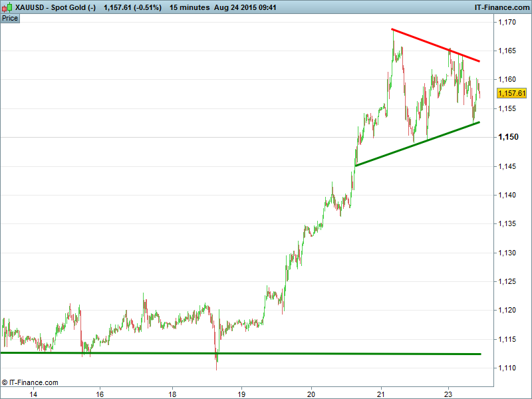Click date 19 on time axis

tap(241, 393)
